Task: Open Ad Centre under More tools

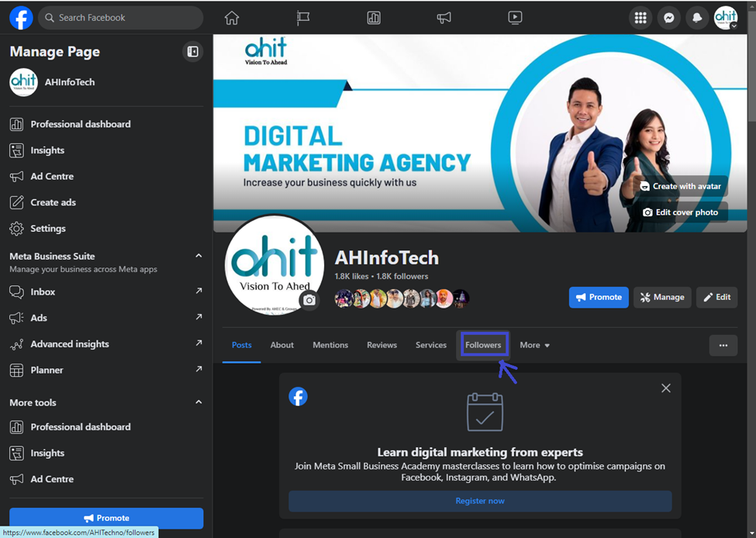Action: point(106,479)
